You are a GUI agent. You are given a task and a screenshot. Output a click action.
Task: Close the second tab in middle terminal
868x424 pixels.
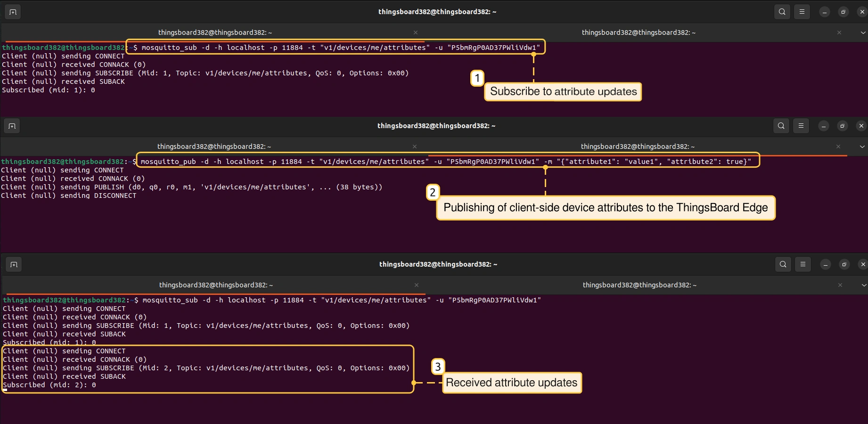click(x=838, y=147)
